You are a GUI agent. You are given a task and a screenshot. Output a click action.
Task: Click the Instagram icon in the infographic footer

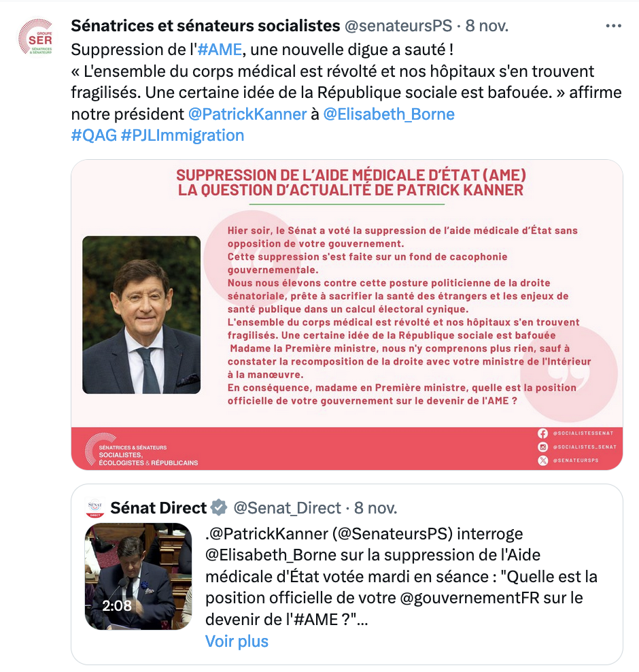542,447
